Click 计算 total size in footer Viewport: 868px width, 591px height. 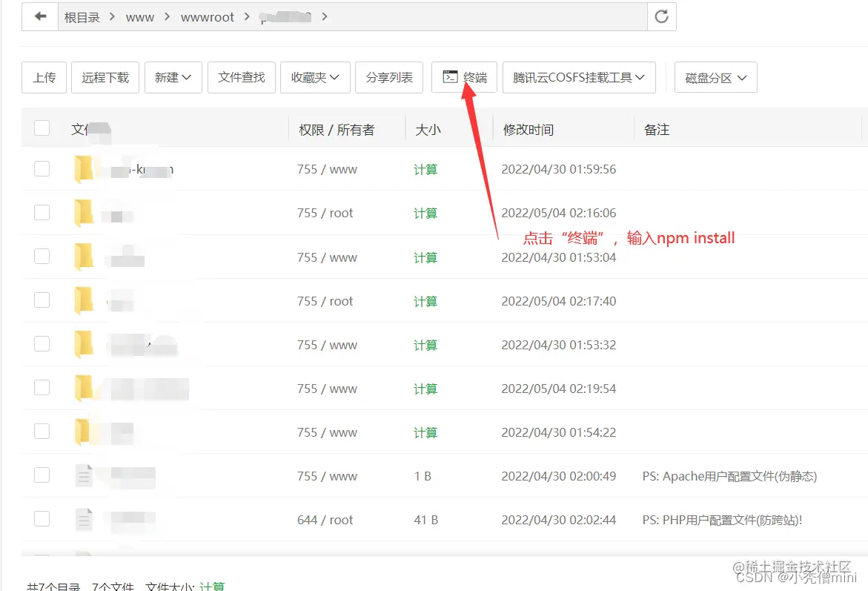[x=212, y=586]
